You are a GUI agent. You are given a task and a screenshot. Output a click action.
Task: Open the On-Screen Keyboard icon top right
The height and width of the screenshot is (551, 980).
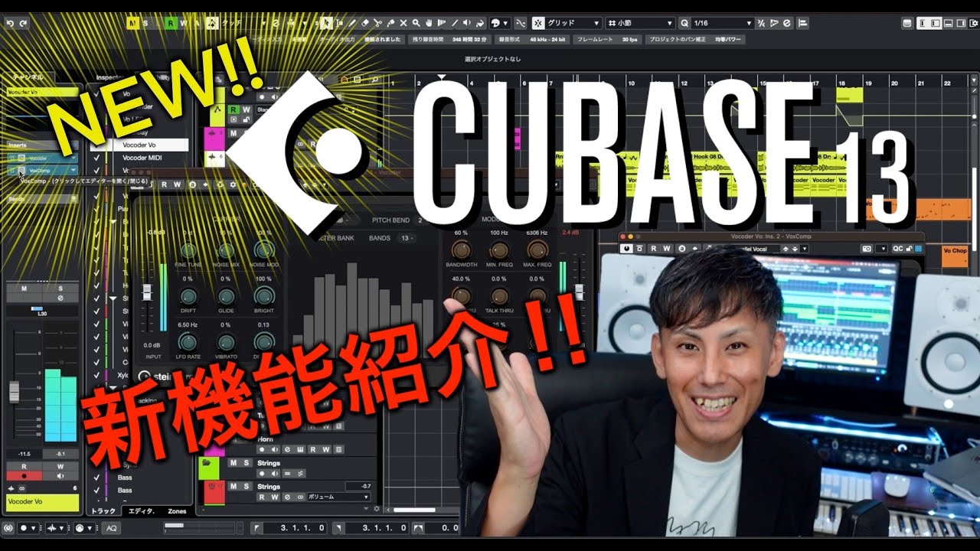coord(908,24)
